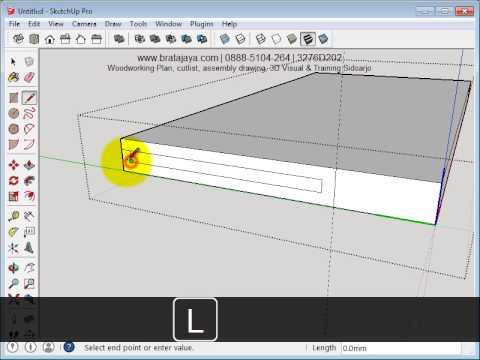
Task: Select the Zoom Window tool
Action: 29,284
